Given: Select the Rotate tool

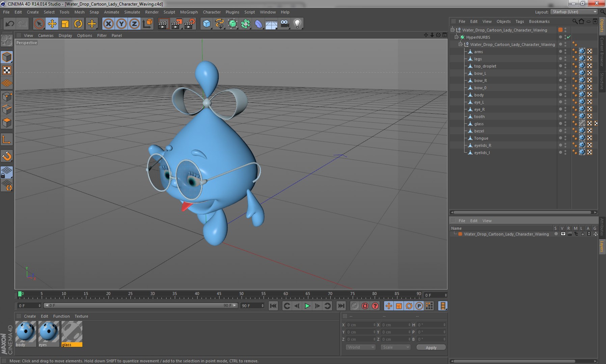Looking at the screenshot, I should 78,24.
